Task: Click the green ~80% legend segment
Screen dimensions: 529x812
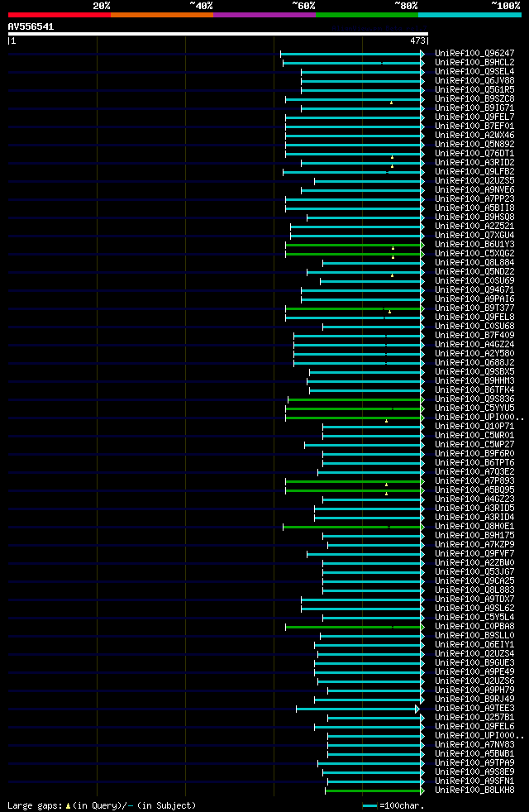Action: (367, 15)
